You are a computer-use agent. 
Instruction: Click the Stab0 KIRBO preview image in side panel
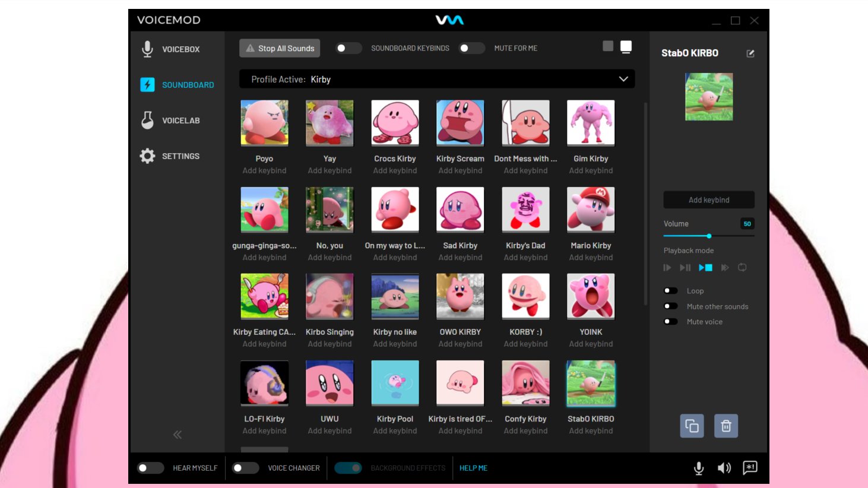(x=709, y=97)
